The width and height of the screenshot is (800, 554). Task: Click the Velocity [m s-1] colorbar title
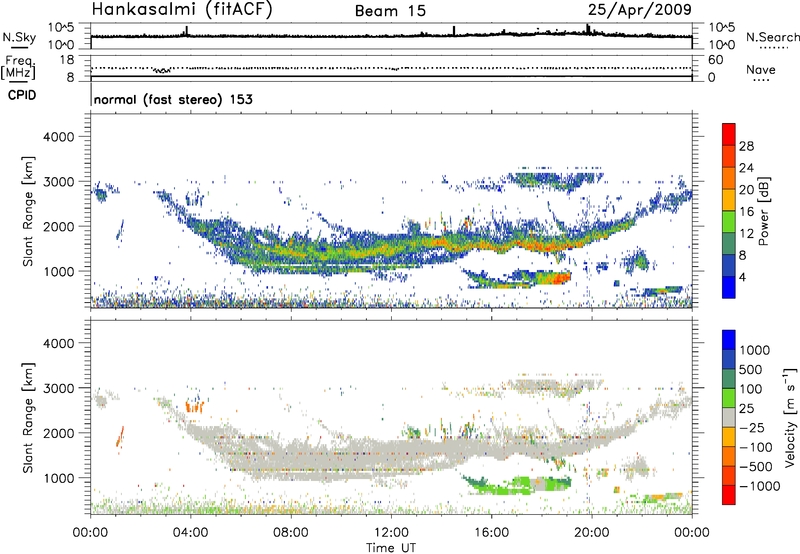click(790, 417)
